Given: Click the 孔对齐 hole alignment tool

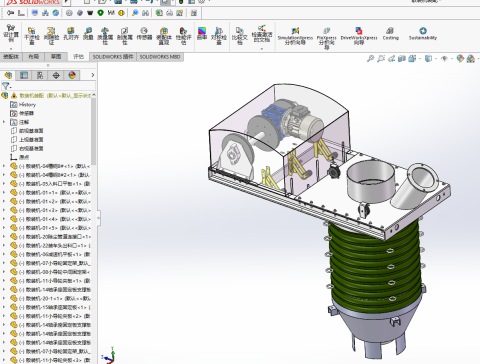Looking at the screenshot, I should point(71,34).
